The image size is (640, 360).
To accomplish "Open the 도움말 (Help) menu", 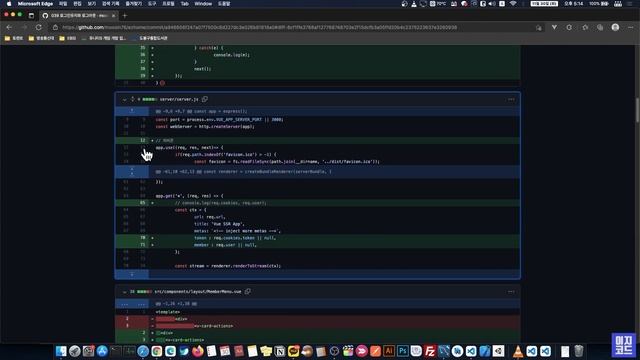I will [x=224, y=4].
